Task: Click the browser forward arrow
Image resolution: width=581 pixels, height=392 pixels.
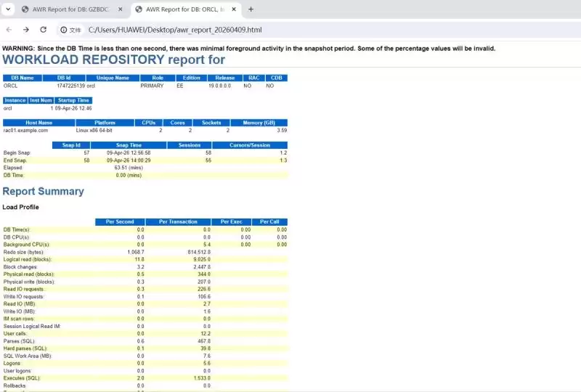Action: click(26, 30)
